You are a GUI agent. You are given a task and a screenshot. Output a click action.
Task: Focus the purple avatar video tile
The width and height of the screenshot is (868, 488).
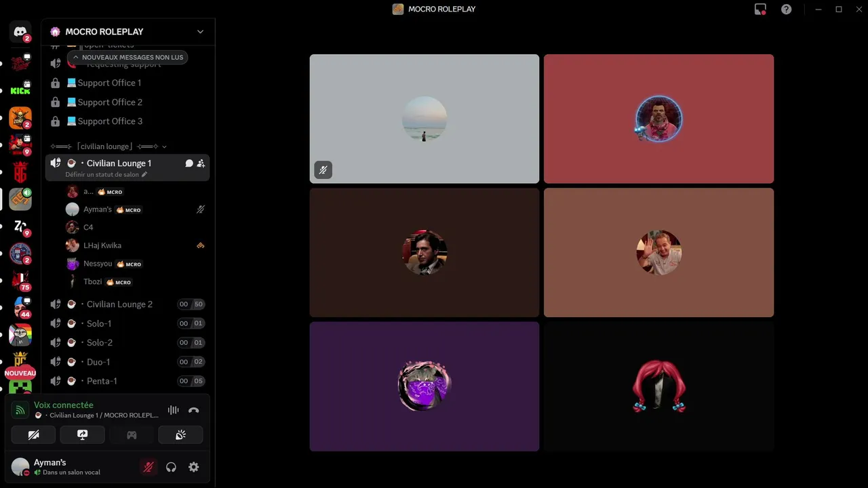click(425, 386)
